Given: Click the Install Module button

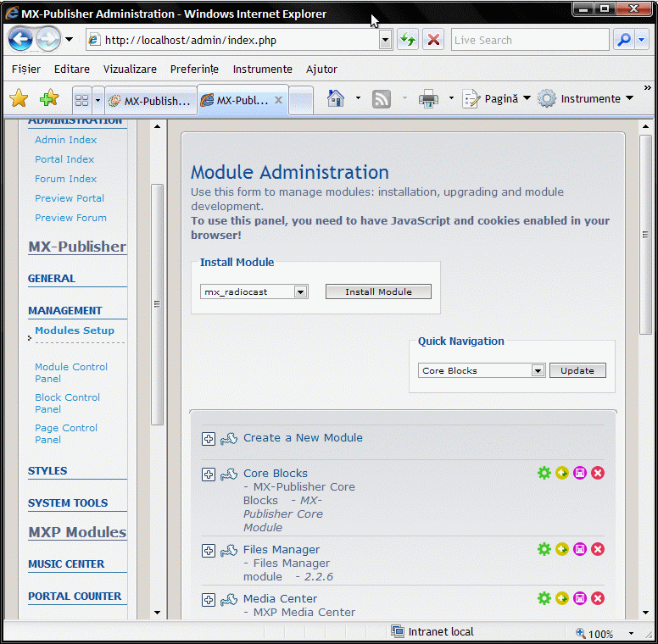Looking at the screenshot, I should [378, 291].
